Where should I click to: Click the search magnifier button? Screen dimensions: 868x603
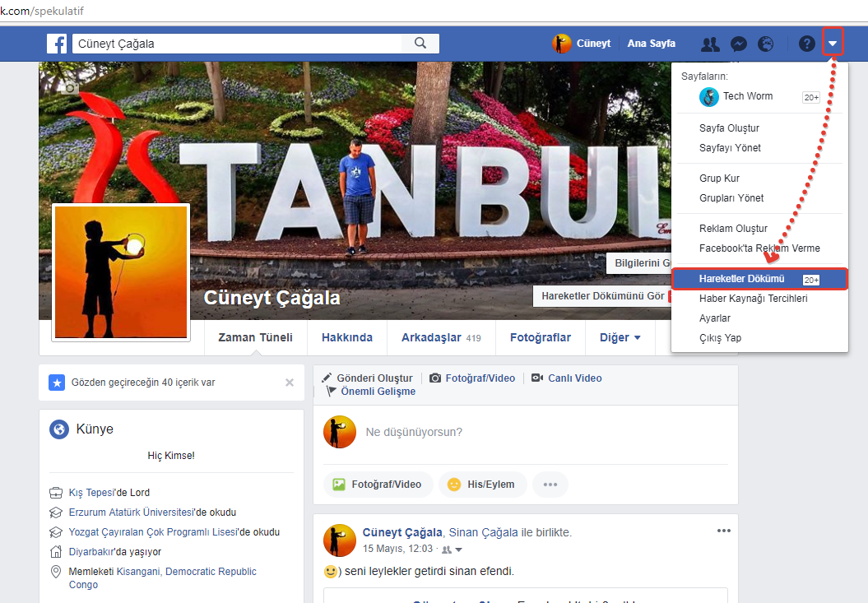420,44
